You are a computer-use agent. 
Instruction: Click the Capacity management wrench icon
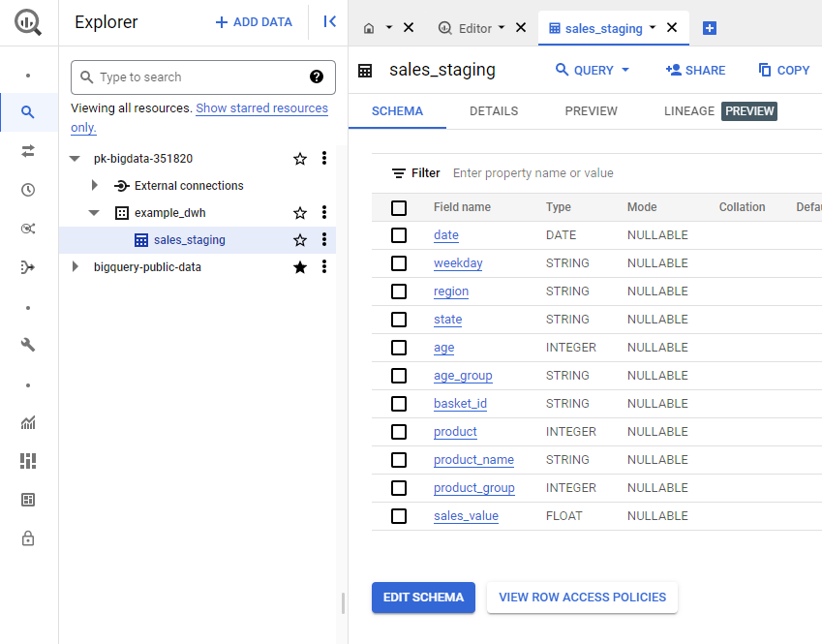click(27, 344)
